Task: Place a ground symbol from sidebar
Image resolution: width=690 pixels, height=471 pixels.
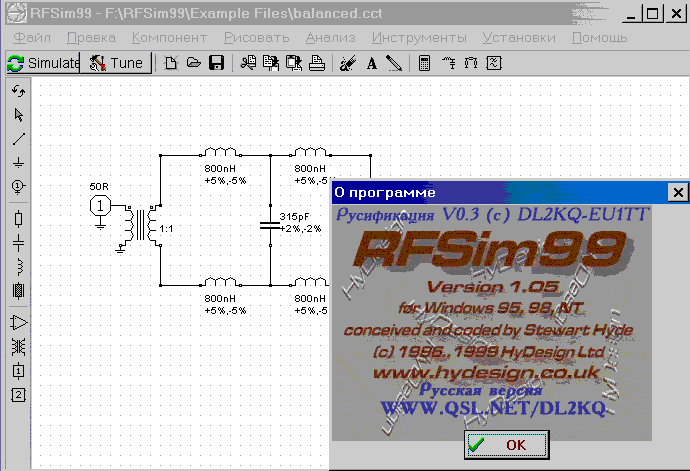Action: click(x=18, y=163)
